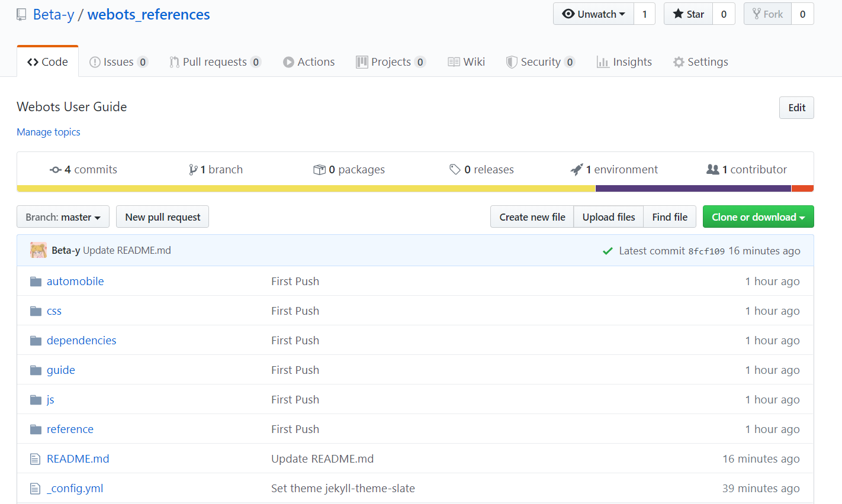
Task: Click the reference folder icon
Action: pyautogui.click(x=36, y=429)
